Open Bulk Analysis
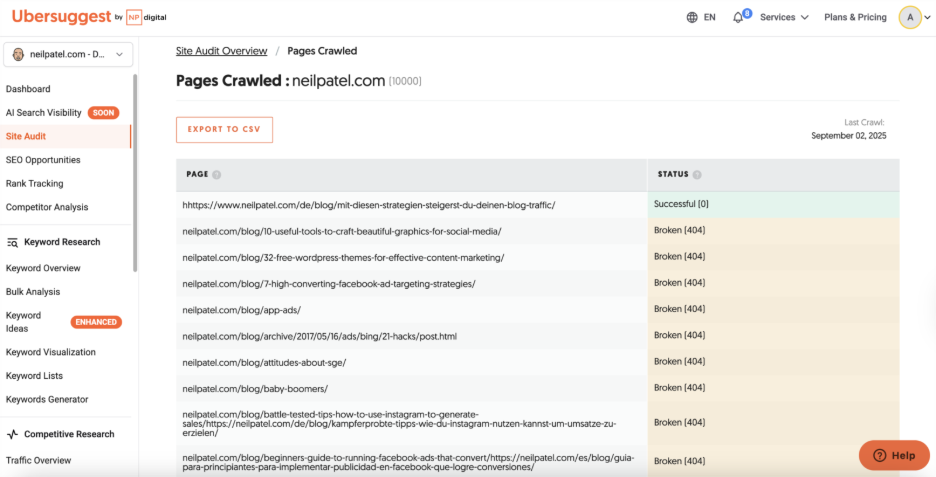This screenshot has height=477, width=936. pos(33,292)
